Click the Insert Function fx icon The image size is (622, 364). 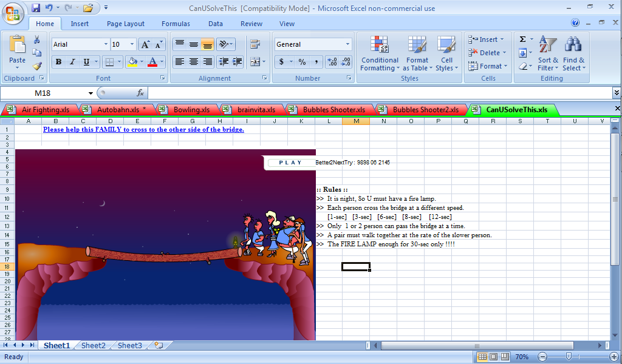[140, 93]
